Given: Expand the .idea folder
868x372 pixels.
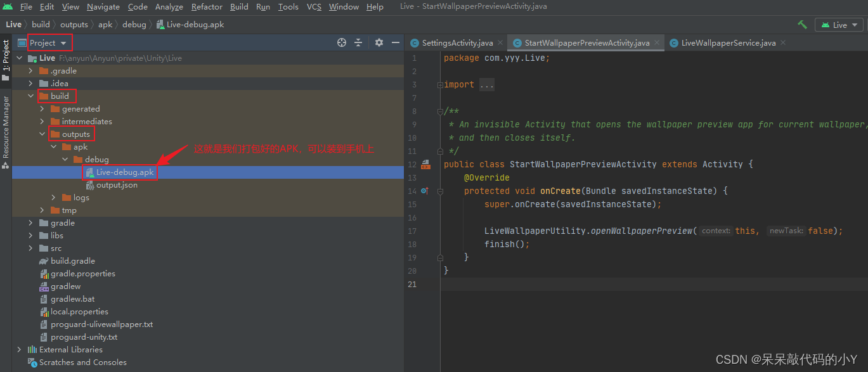Looking at the screenshot, I should click(x=30, y=84).
